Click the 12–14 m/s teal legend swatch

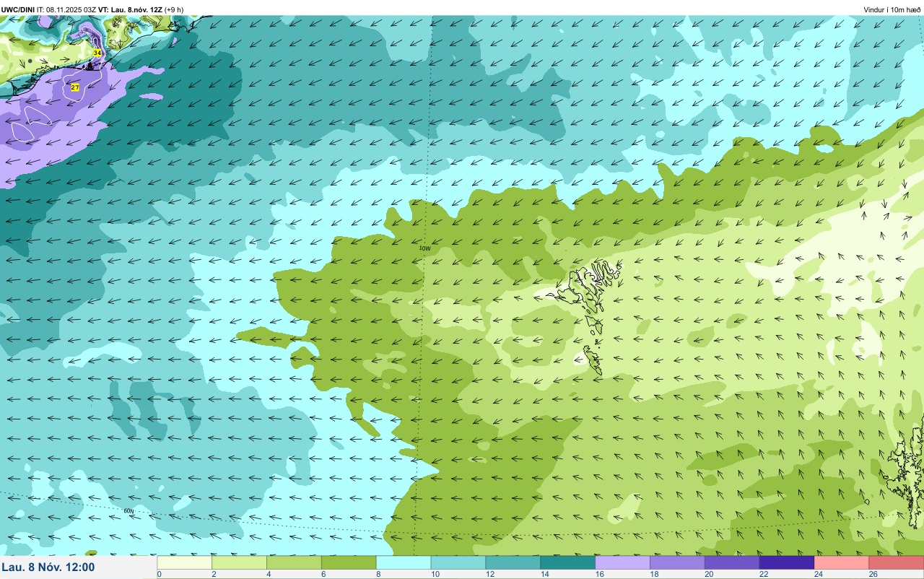(513, 562)
